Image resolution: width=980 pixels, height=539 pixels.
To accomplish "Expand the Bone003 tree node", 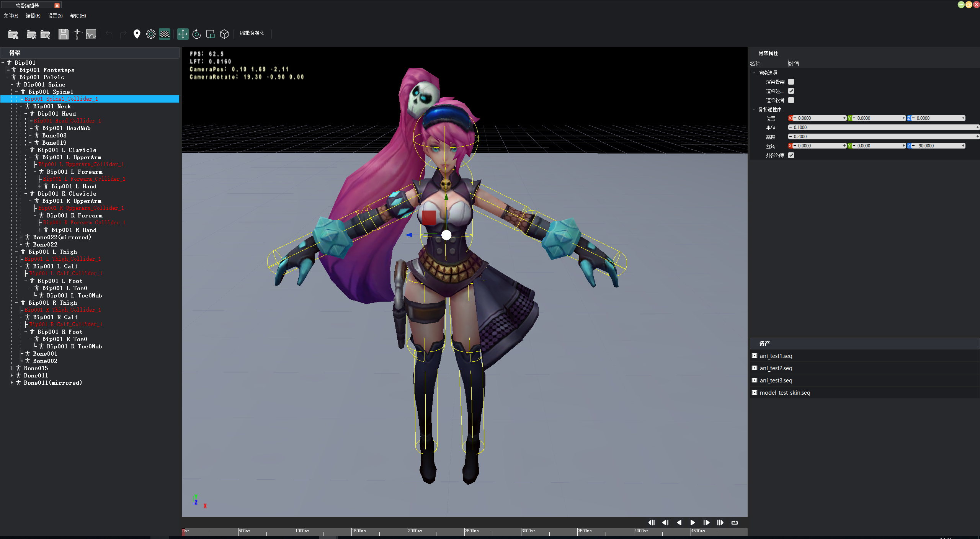I will click(31, 136).
